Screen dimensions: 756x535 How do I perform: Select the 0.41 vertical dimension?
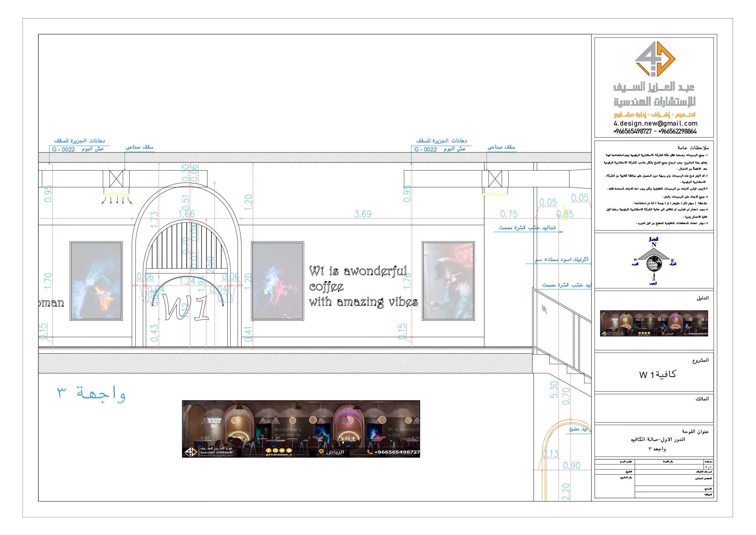(x=248, y=334)
